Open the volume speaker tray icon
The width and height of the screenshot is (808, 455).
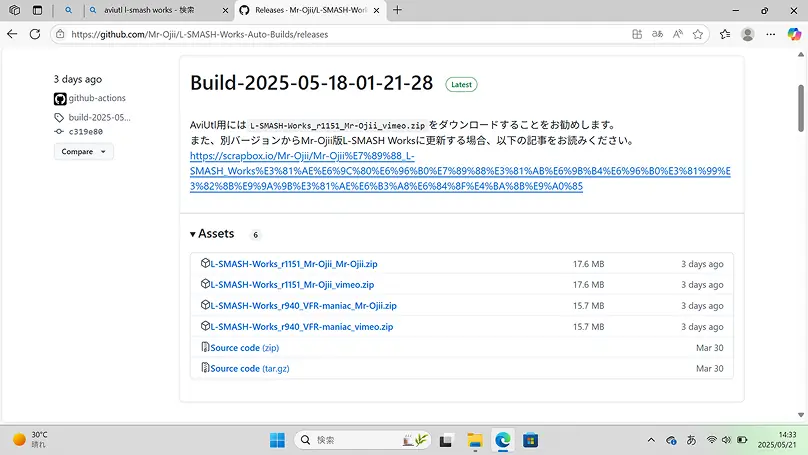(727, 440)
